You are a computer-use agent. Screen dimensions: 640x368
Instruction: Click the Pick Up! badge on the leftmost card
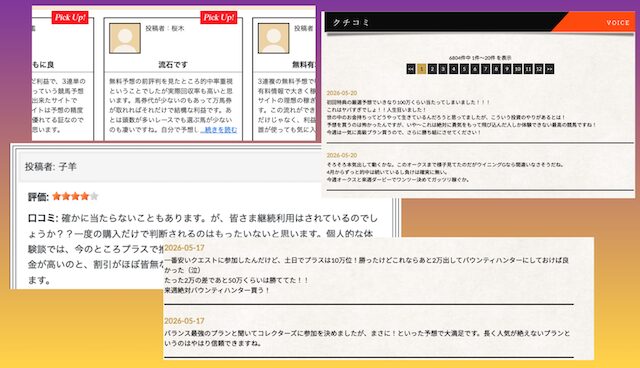tap(70, 17)
